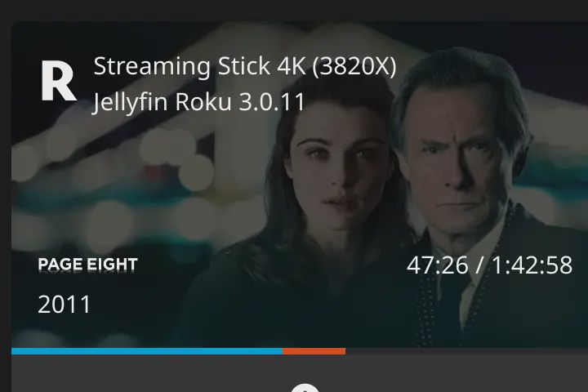Click the 47:26 elapsed time value
Image resolution: width=588 pixels, height=392 pixels.
click(x=438, y=265)
